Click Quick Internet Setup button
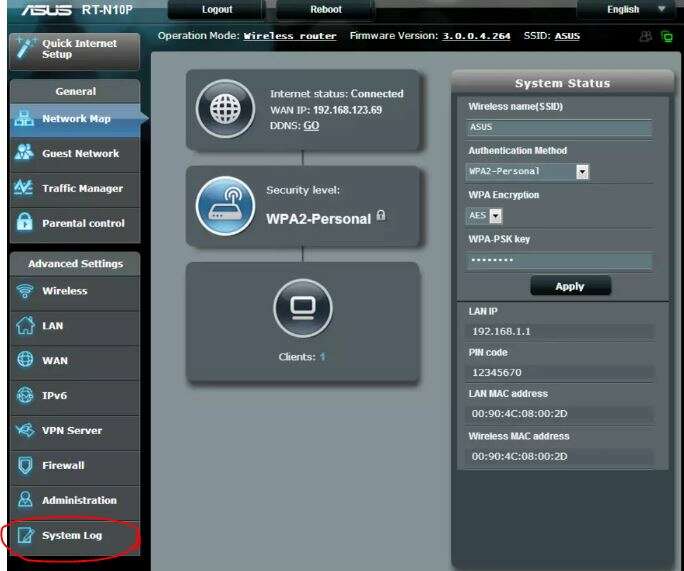 click(x=75, y=51)
